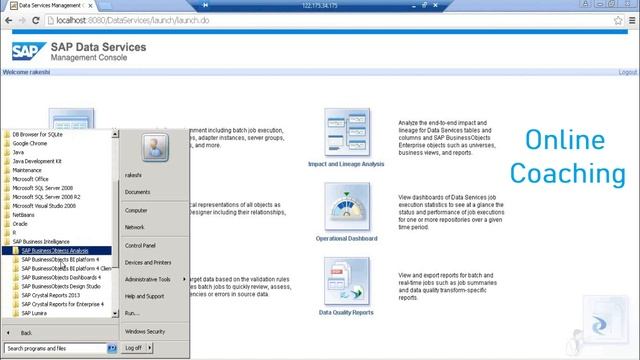The height and width of the screenshot is (360, 640).
Task: Click the user account picture in Start menu
Action: [155, 147]
